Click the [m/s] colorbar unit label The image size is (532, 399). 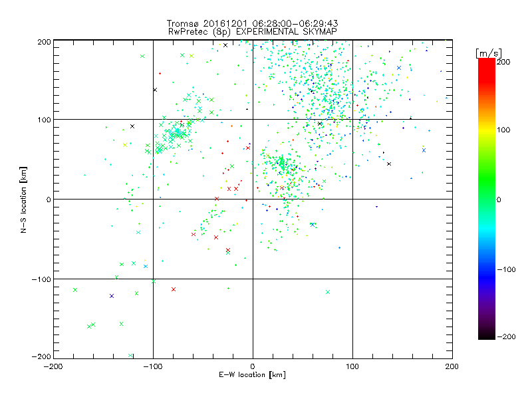tap(489, 53)
